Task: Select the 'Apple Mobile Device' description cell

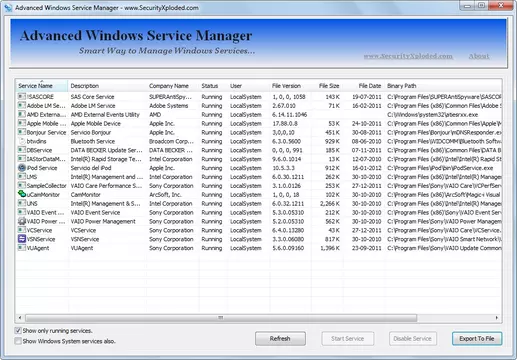Action: pos(96,123)
